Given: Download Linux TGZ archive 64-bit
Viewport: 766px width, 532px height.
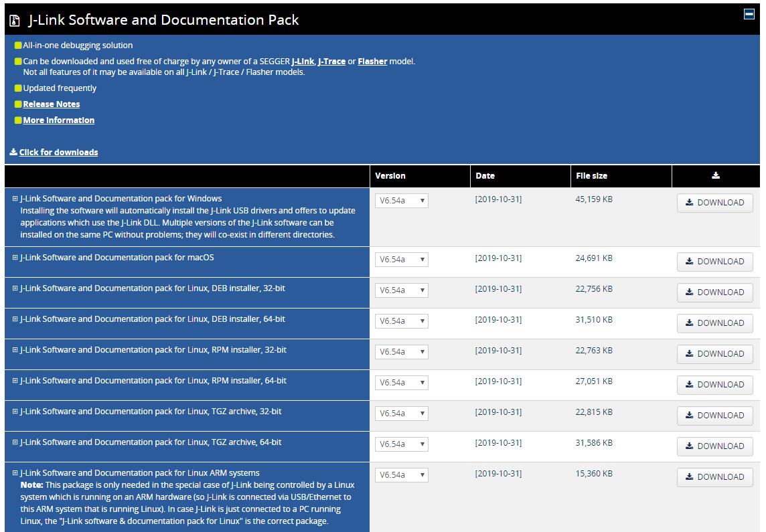Looking at the screenshot, I should pos(714,446).
